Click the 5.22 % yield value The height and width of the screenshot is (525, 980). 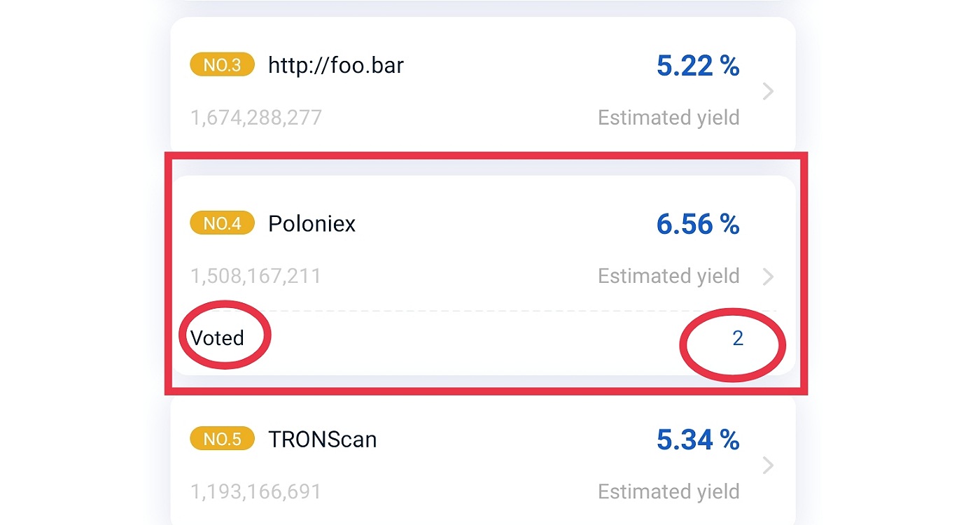pos(698,66)
